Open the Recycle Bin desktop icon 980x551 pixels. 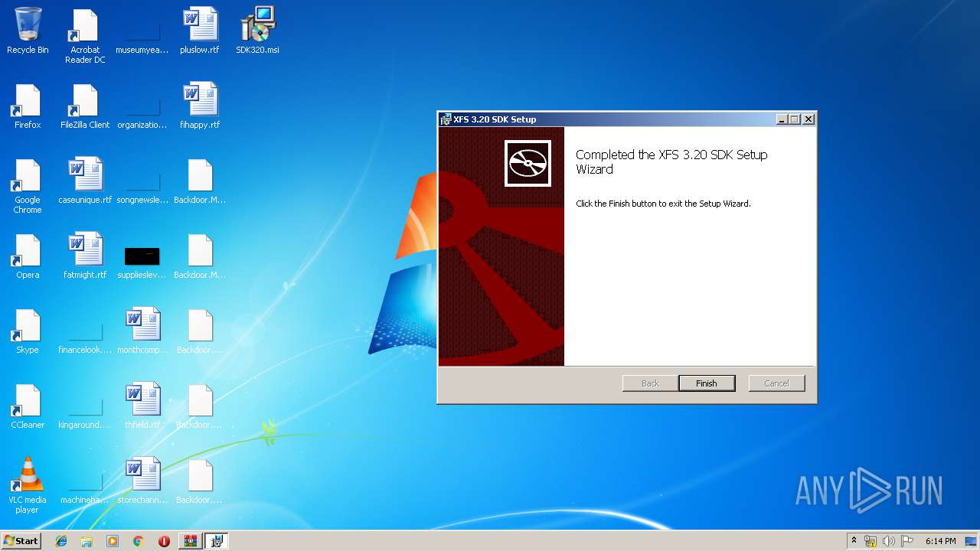coord(28,31)
